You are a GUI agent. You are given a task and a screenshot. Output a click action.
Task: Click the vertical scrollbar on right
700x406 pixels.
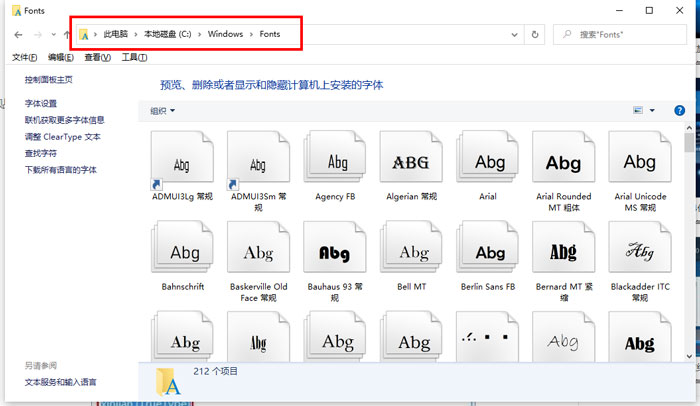[690, 250]
